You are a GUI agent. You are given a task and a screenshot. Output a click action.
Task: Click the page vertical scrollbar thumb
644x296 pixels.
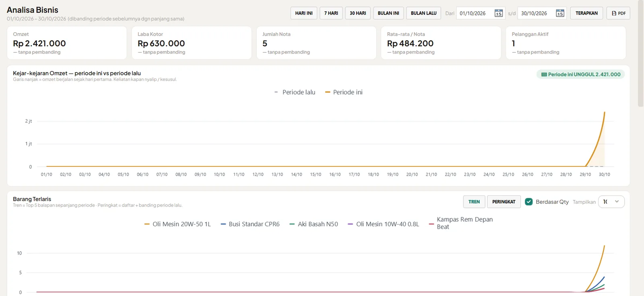(641, 53)
